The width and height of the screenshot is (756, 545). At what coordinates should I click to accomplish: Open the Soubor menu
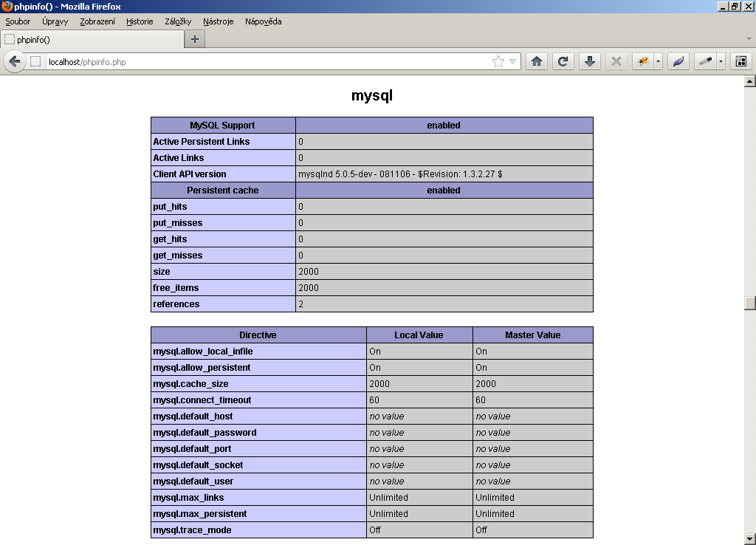tap(18, 21)
